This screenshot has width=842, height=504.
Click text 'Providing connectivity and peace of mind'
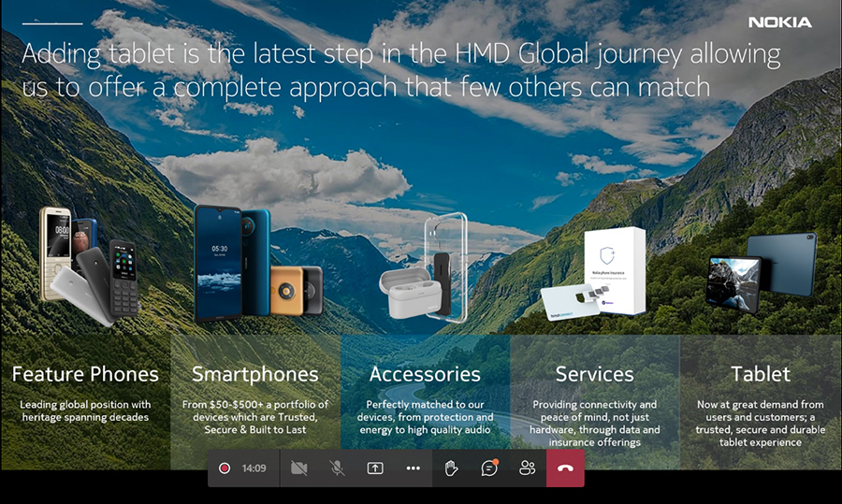(x=594, y=410)
